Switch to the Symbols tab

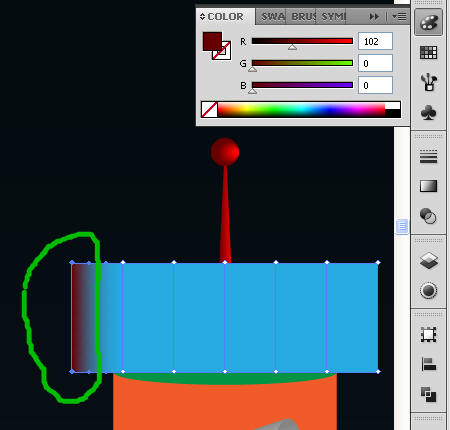point(332,16)
